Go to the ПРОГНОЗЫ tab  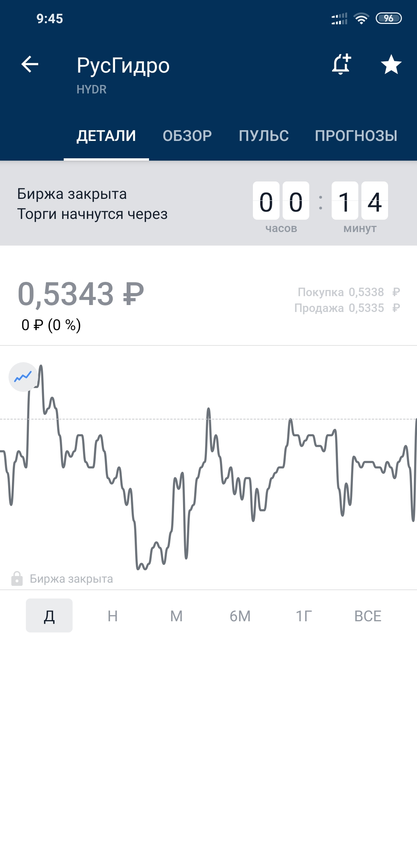click(x=356, y=136)
